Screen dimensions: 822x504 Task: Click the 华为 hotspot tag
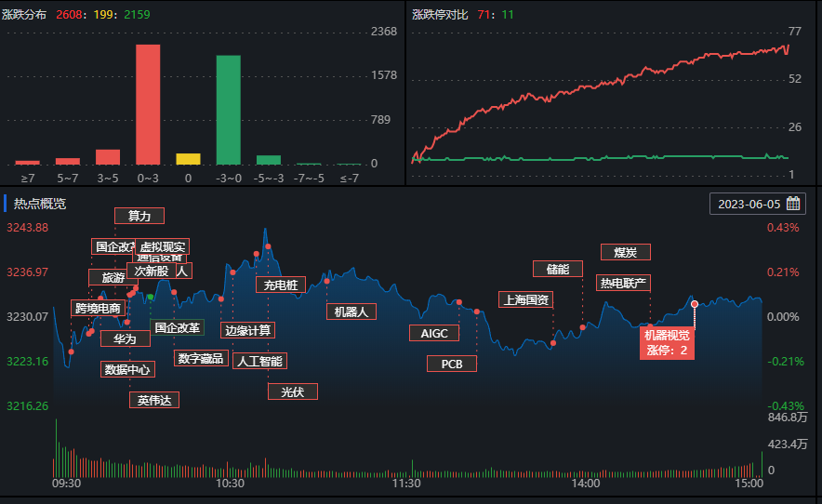125,338
